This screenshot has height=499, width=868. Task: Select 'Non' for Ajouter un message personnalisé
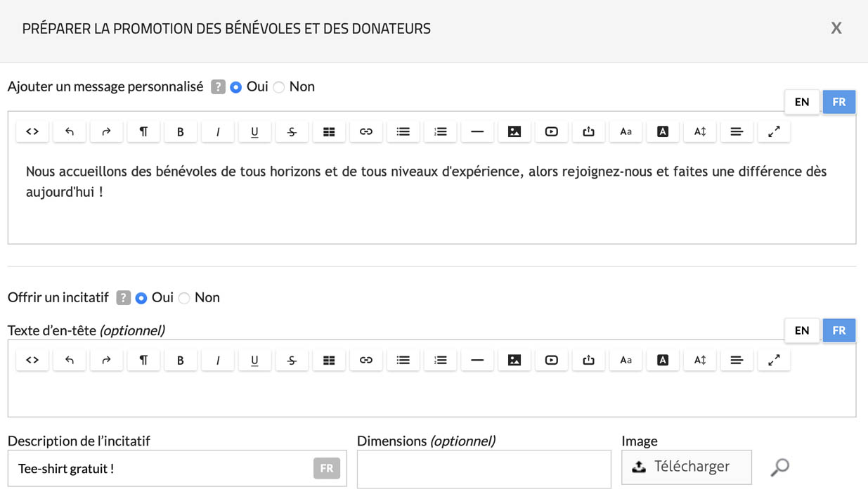coord(279,87)
